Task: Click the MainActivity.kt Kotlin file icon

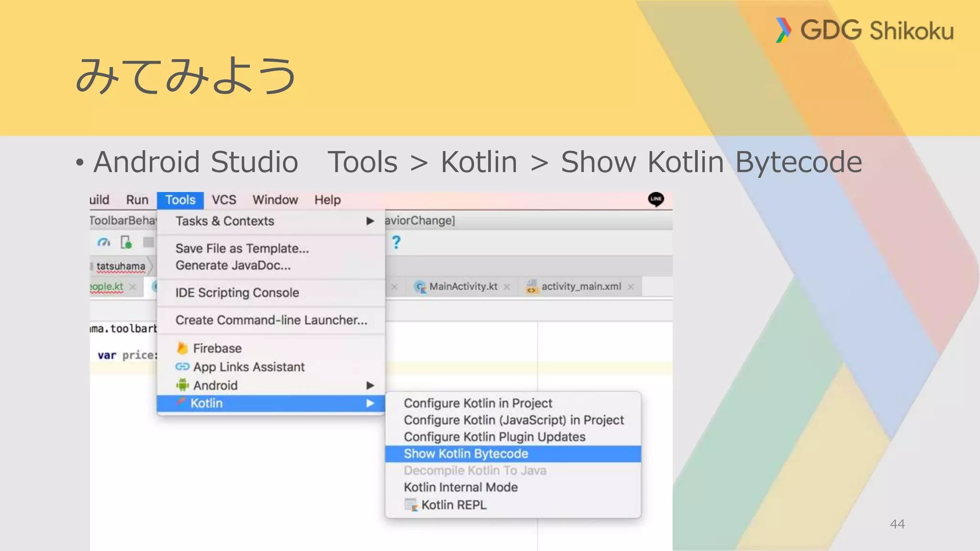Action: tap(420, 287)
